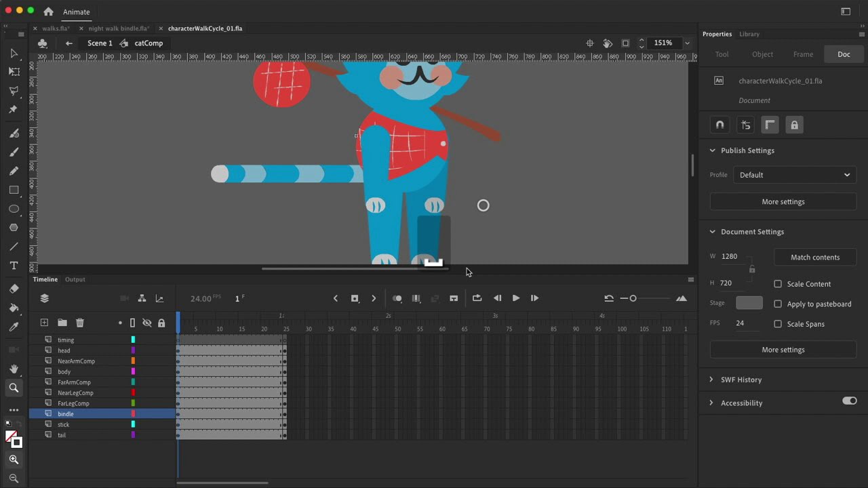Toggle hide all layers eye icon
The height and width of the screenshot is (488, 868).
[146, 323]
